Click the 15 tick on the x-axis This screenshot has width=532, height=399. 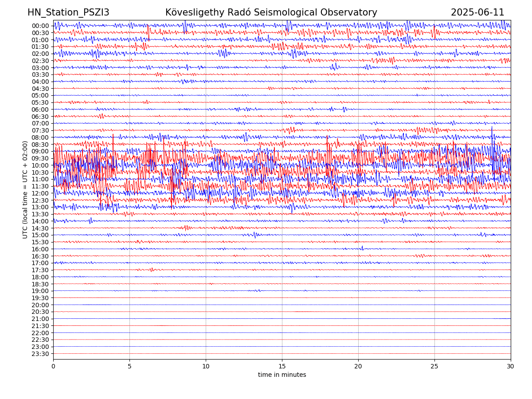click(x=282, y=367)
